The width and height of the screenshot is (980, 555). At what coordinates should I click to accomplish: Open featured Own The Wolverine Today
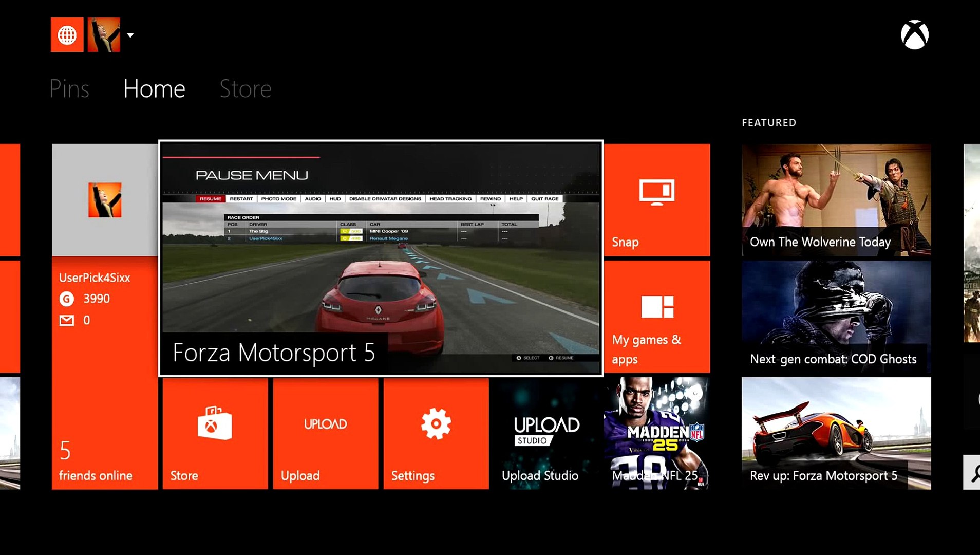click(836, 200)
